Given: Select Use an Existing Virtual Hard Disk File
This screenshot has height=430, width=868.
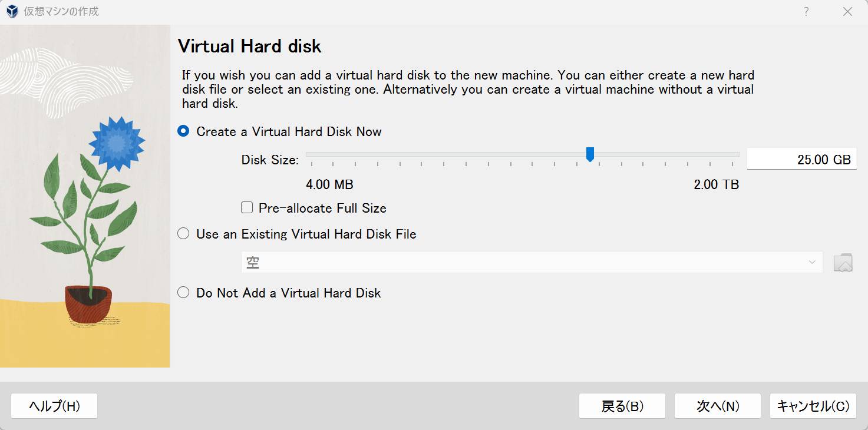Looking at the screenshot, I should 184,234.
